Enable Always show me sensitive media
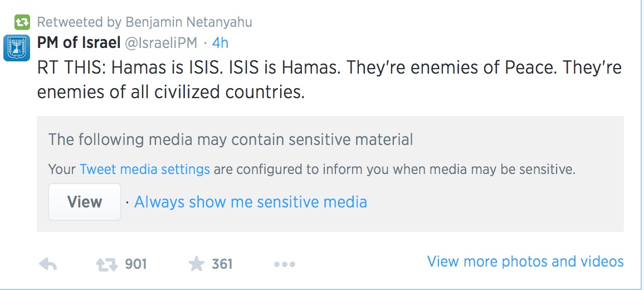 tap(251, 202)
